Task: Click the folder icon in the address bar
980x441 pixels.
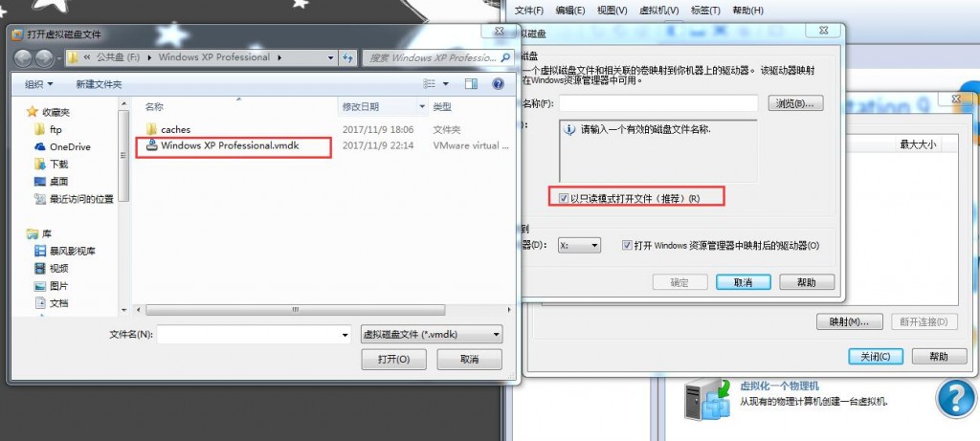Action: pos(73,57)
